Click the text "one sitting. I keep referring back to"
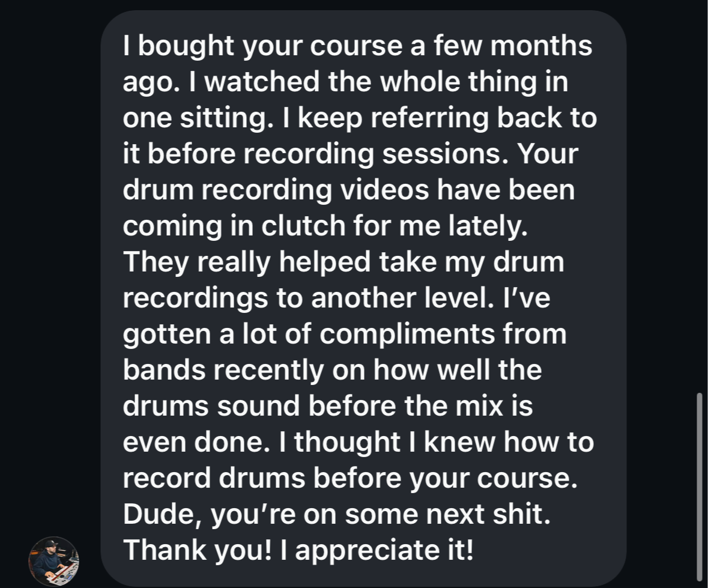 360,118
